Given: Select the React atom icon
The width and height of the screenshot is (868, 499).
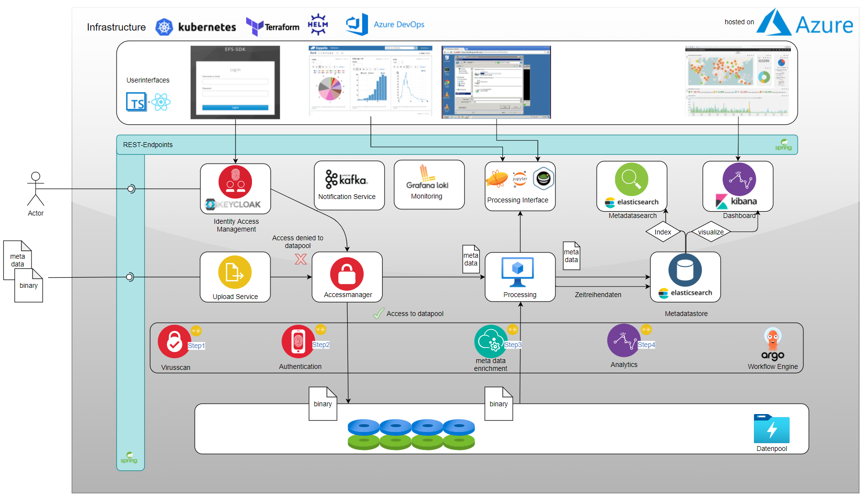Looking at the screenshot, I should coord(161,102).
